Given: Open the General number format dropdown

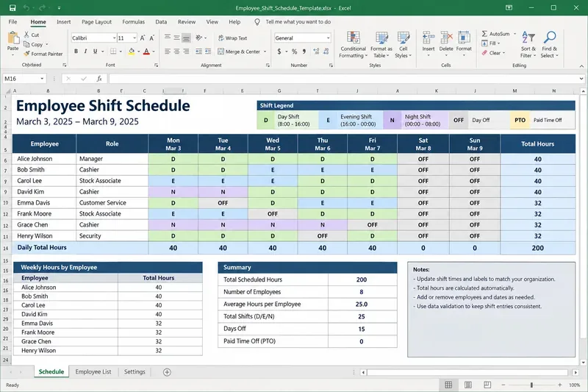Looking at the screenshot, I should tap(328, 38).
